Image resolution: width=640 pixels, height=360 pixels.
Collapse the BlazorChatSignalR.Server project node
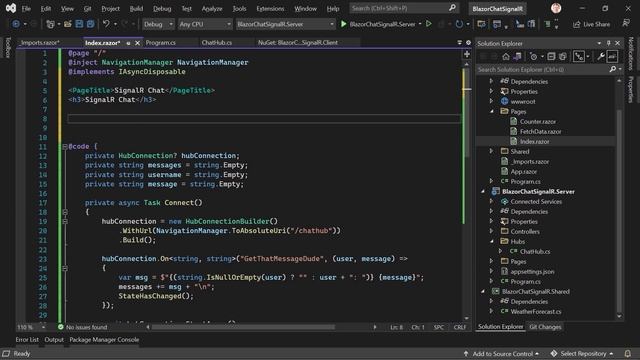pyautogui.click(x=483, y=191)
